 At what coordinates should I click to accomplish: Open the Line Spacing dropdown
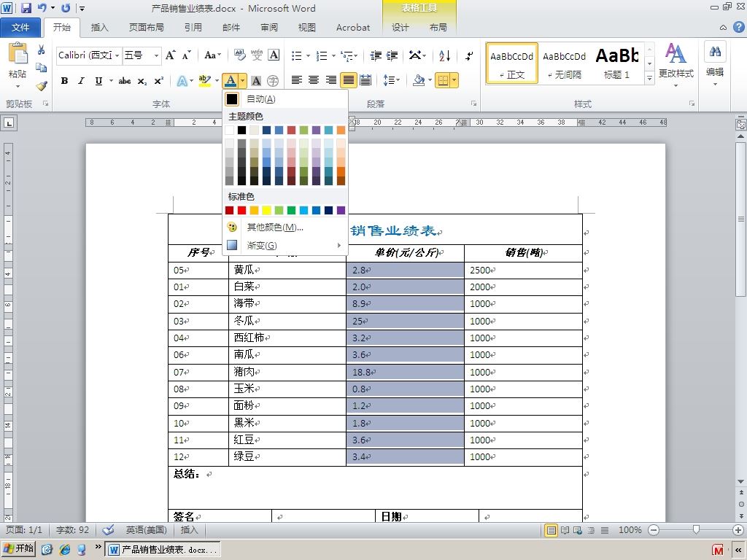392,80
